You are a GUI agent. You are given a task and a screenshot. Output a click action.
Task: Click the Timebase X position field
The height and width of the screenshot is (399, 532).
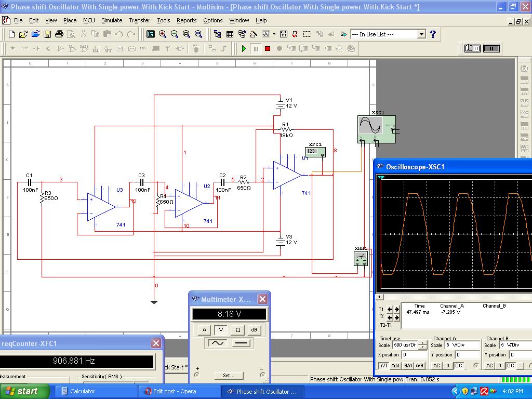(x=413, y=355)
